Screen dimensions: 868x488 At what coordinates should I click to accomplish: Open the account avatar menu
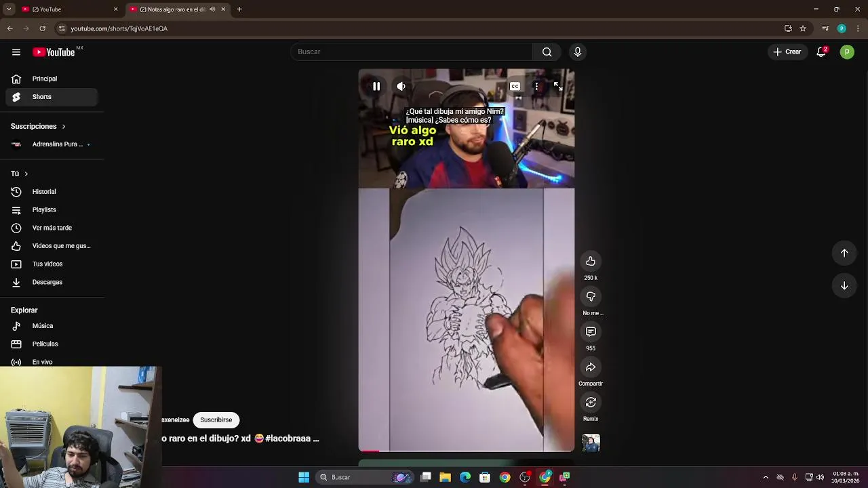(847, 52)
